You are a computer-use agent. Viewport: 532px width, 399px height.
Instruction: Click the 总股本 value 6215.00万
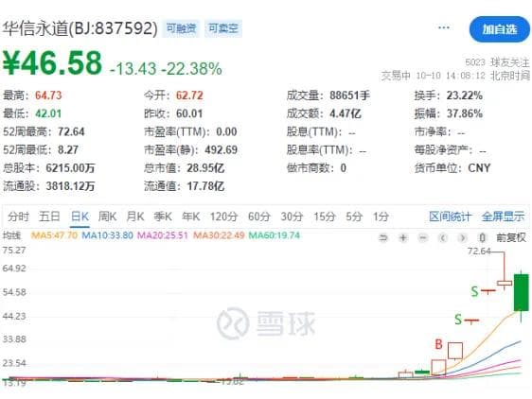coord(70,167)
